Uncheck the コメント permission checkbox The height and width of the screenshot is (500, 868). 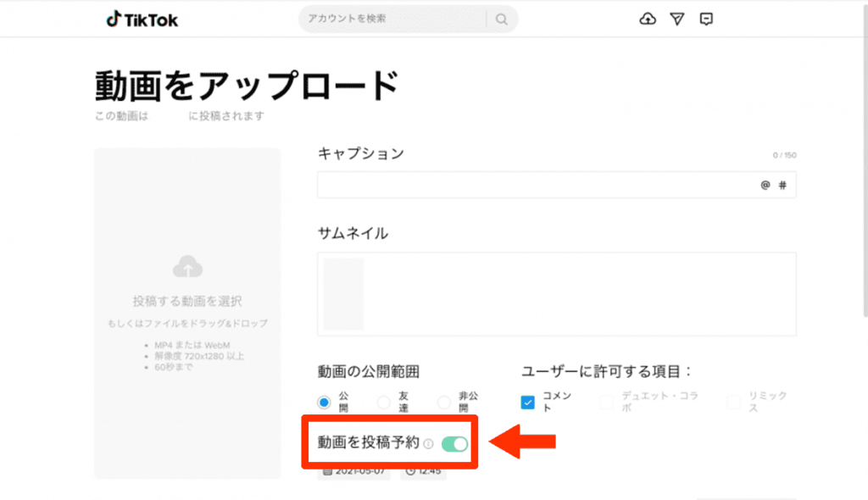click(527, 402)
